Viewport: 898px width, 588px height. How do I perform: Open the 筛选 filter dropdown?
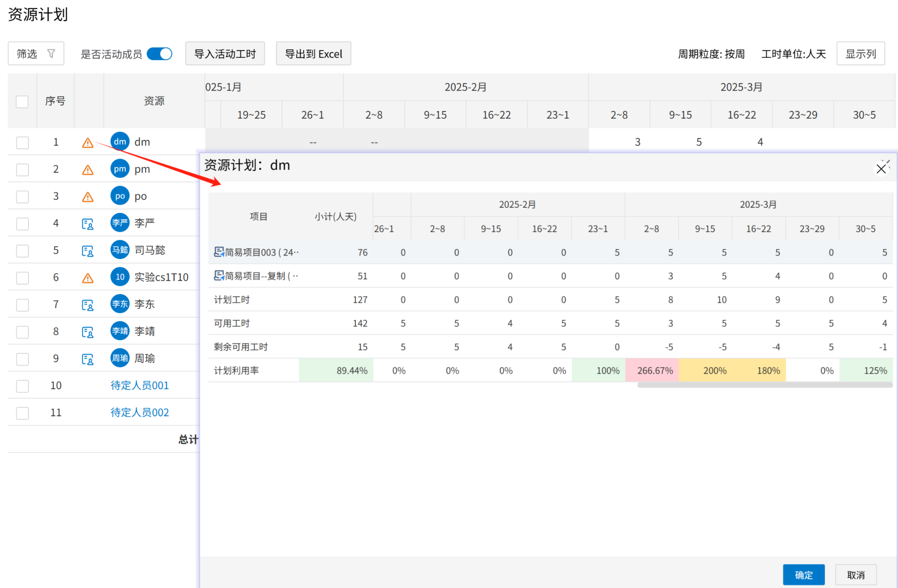click(x=36, y=54)
